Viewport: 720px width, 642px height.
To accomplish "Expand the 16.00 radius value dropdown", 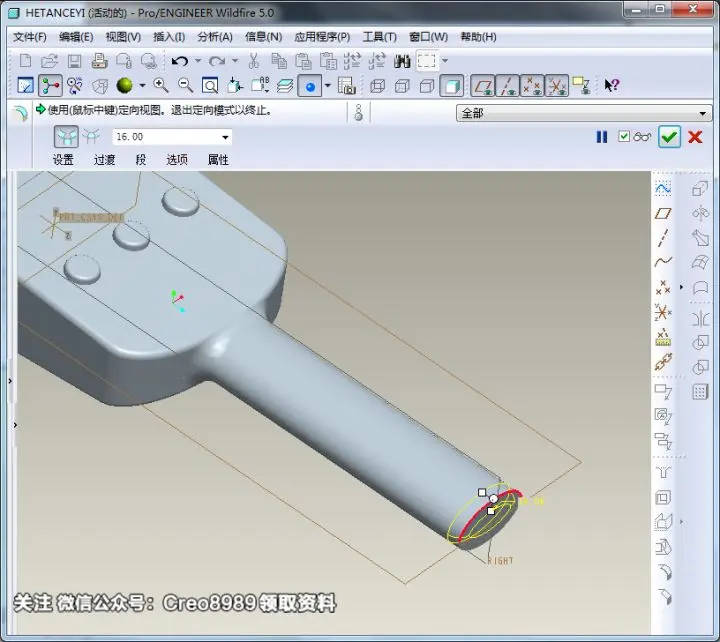I will (225, 137).
